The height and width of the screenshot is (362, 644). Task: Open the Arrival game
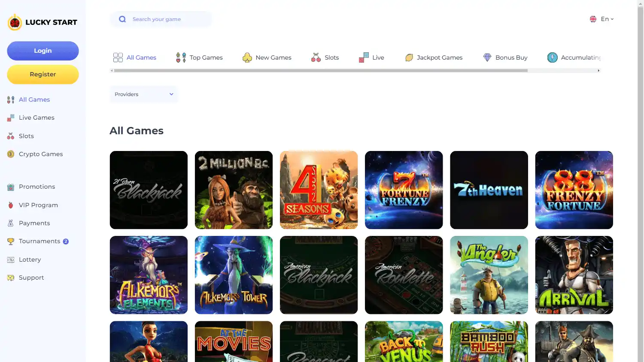tap(574, 275)
